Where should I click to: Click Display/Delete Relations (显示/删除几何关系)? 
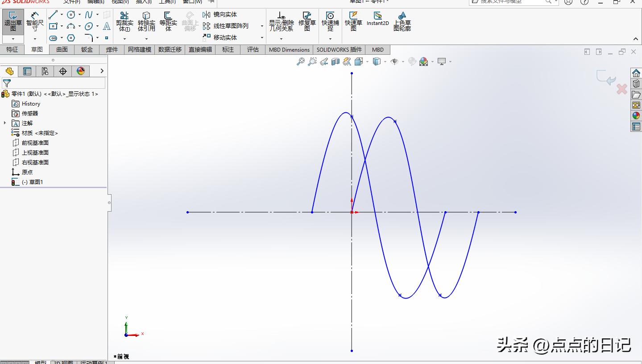point(281,21)
